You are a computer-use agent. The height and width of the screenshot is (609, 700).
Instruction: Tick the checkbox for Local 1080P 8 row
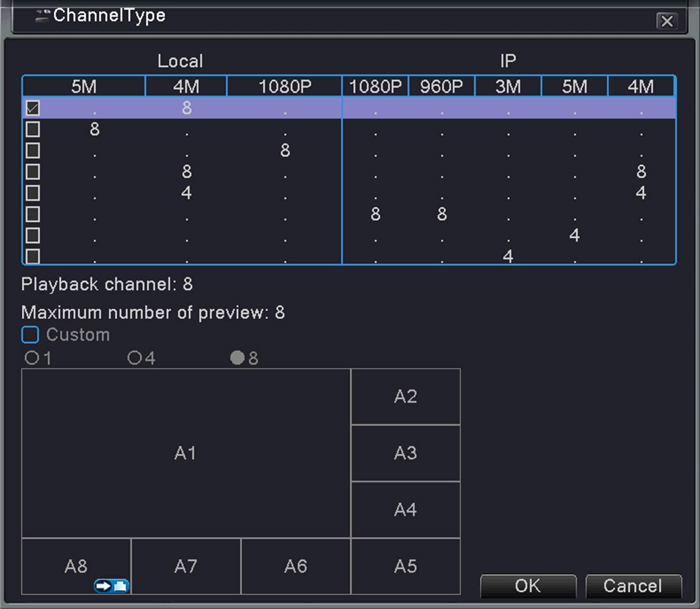[33, 151]
